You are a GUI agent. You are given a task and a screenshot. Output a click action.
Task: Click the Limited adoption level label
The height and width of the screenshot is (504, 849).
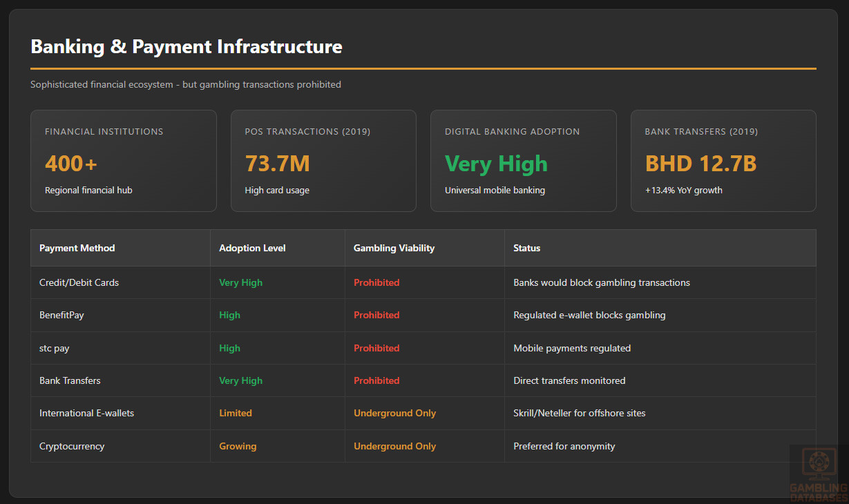(235, 413)
